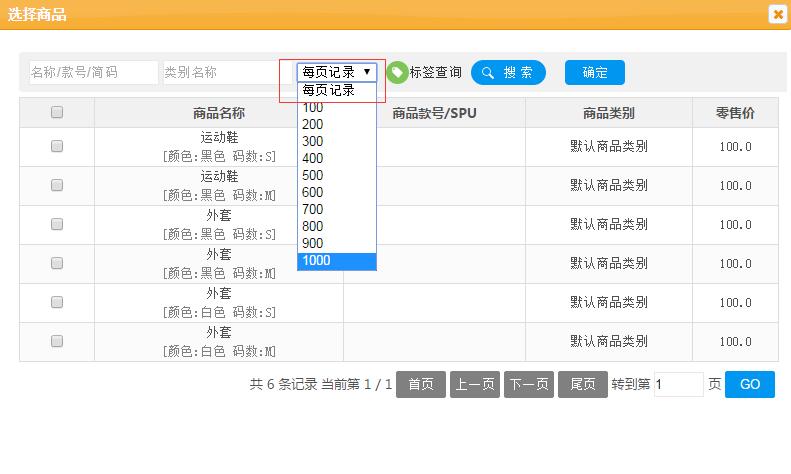Screen dimensions: 791x474
Task: Select 600 records per page
Action: 337,193
